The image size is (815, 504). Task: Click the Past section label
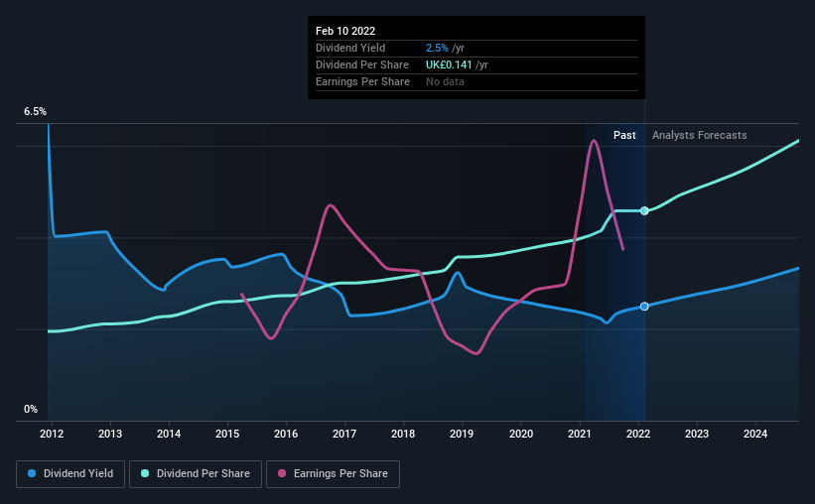pyautogui.click(x=624, y=135)
